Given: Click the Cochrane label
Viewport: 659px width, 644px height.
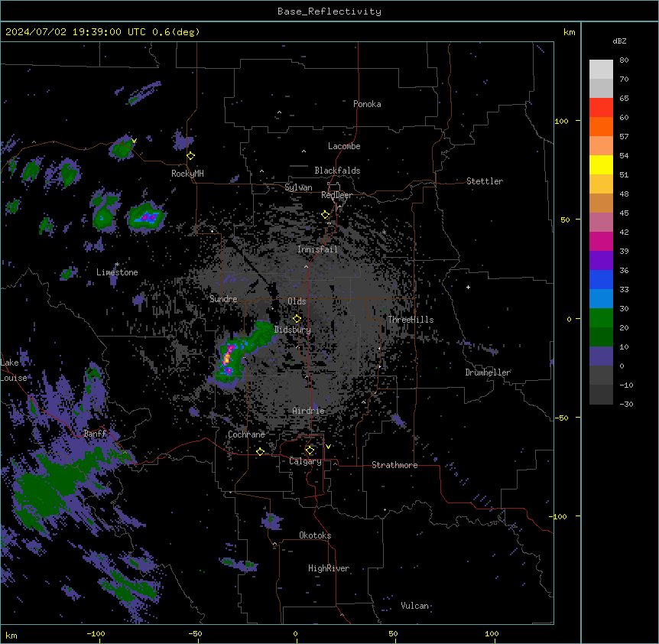Looking at the screenshot, I should [x=246, y=434].
